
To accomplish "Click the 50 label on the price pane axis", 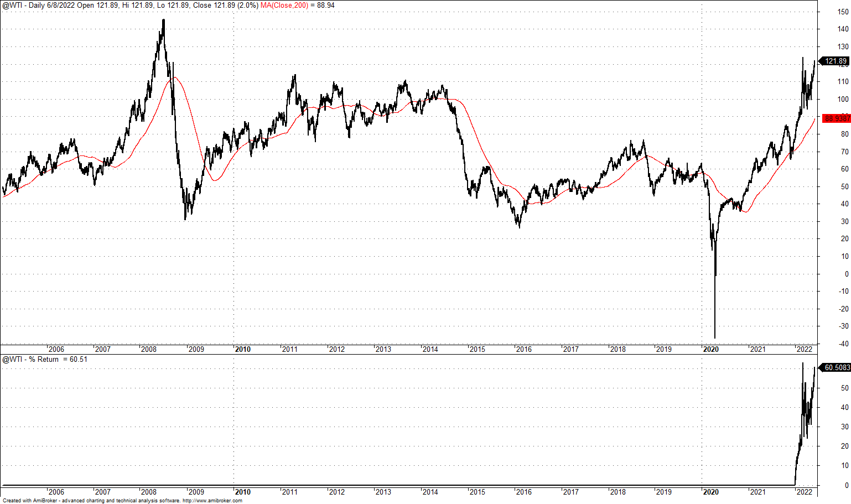I will click(845, 187).
